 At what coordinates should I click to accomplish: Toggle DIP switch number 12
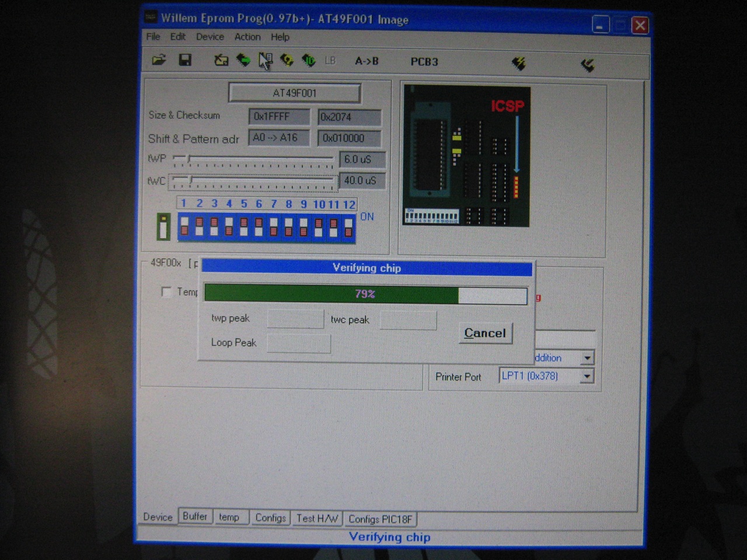pos(348,226)
